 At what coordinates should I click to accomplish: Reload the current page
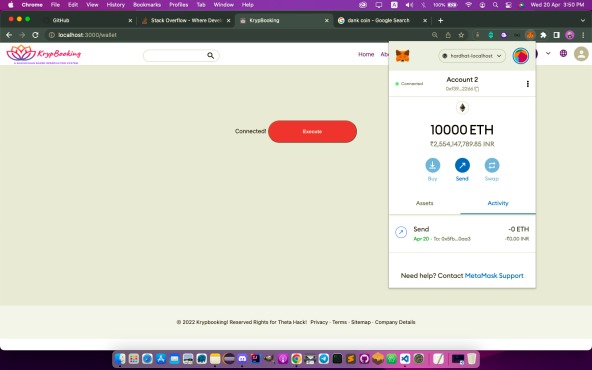tap(35, 35)
